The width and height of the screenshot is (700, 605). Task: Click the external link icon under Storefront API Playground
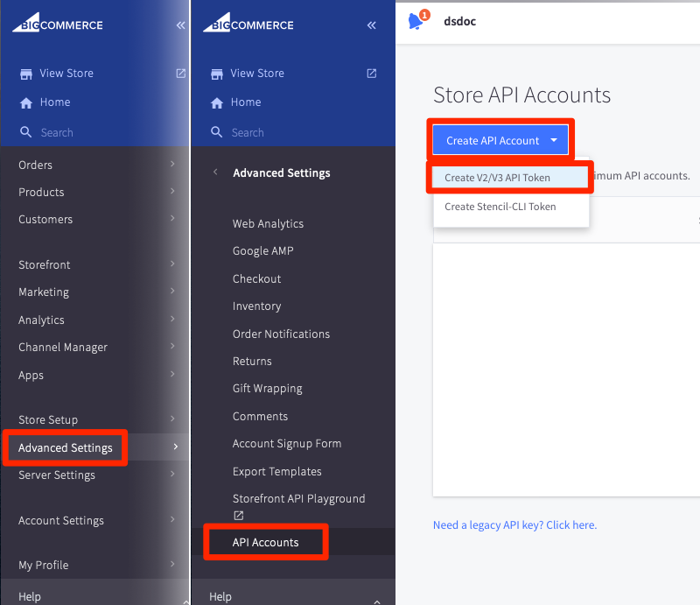click(x=239, y=516)
